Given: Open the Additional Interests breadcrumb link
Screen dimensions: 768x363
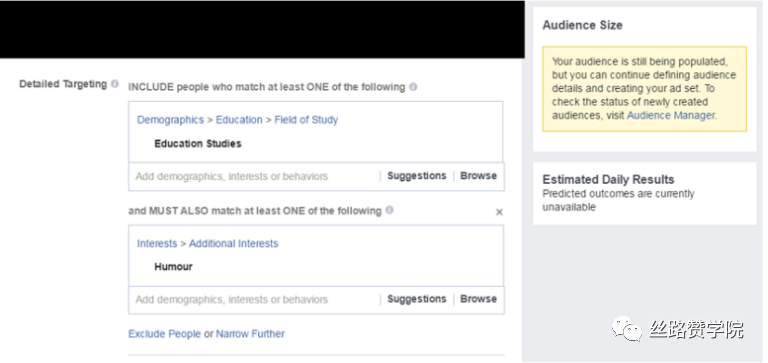Looking at the screenshot, I should (x=234, y=243).
